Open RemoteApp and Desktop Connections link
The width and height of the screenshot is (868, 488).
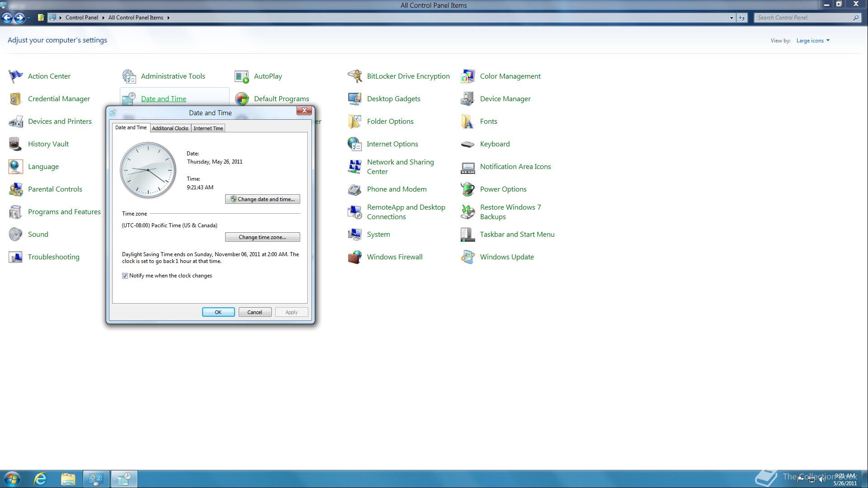[406, 212]
